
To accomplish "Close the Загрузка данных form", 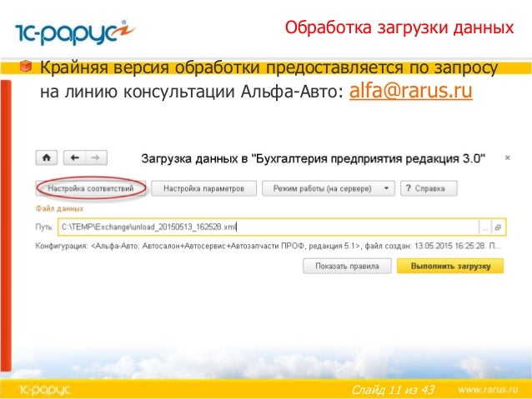I will click(508, 157).
